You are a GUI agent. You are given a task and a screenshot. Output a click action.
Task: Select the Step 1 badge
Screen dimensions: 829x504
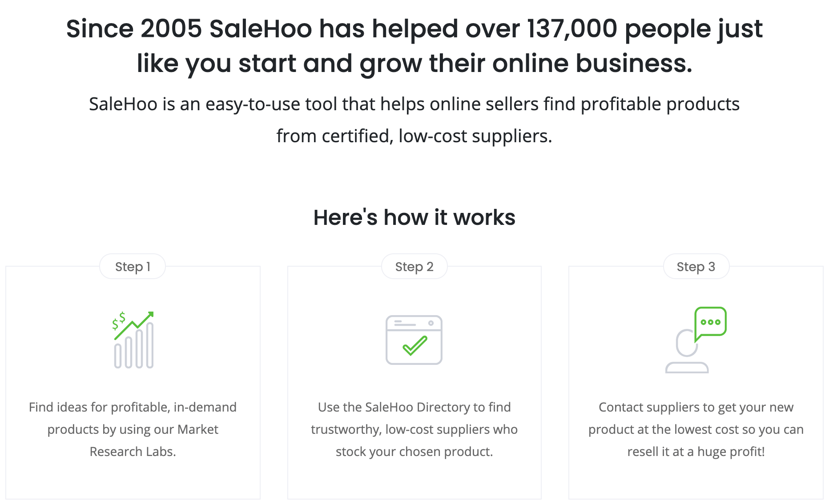pyautogui.click(x=133, y=267)
